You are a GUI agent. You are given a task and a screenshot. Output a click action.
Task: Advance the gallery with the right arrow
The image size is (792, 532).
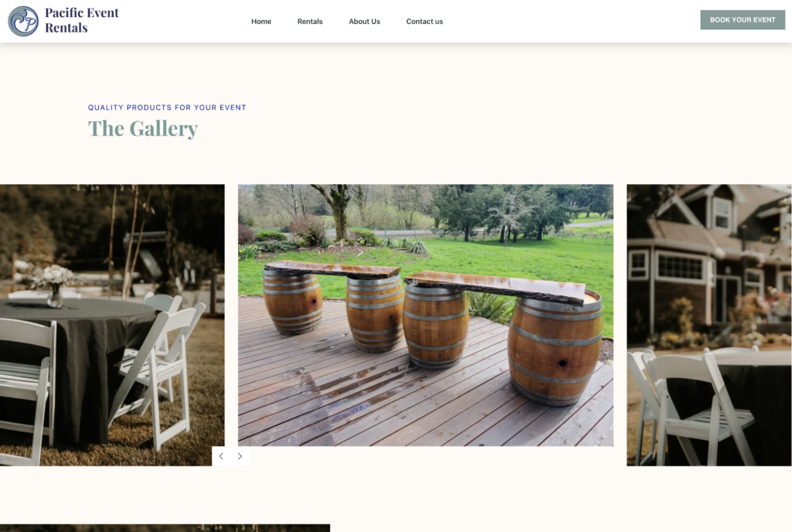tap(240, 456)
